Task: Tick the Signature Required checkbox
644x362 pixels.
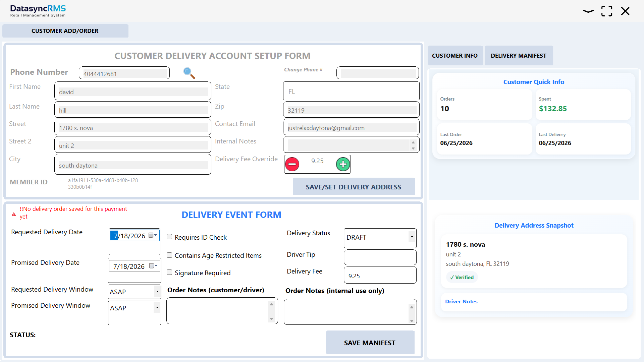Action: coord(169,272)
